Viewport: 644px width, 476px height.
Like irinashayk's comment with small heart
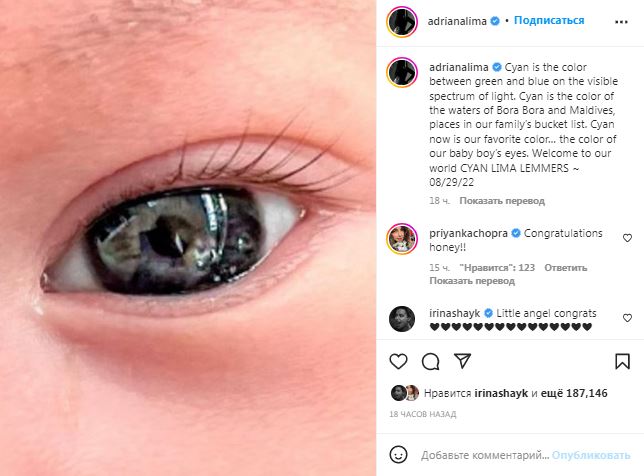pos(627,318)
